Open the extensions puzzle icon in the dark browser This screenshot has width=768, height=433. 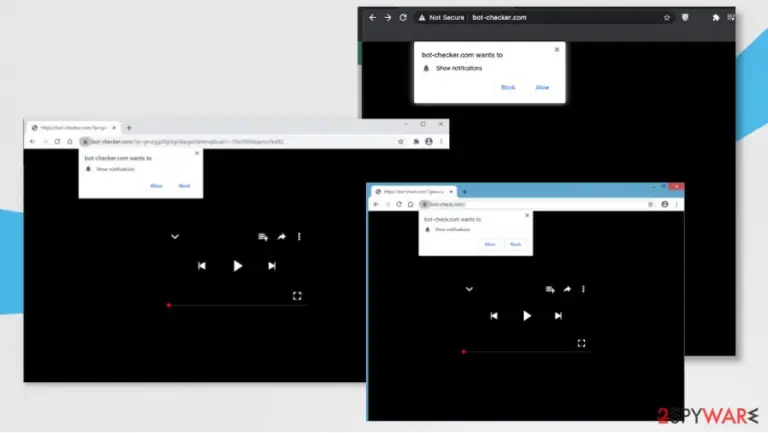[x=716, y=18]
